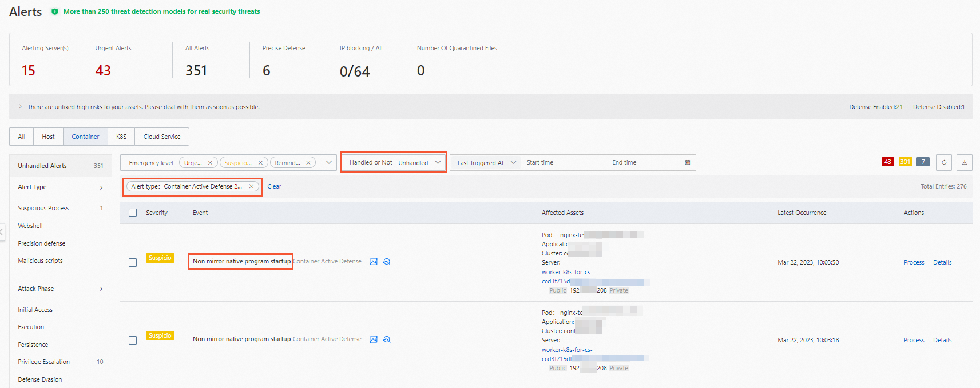
Task: Switch to the Host tab
Action: tap(49, 137)
